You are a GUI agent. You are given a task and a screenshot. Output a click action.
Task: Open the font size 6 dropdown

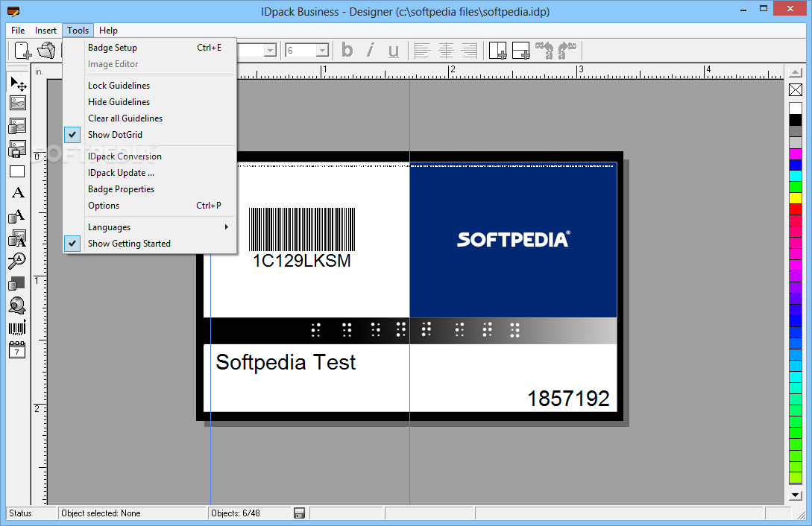pyautogui.click(x=323, y=50)
